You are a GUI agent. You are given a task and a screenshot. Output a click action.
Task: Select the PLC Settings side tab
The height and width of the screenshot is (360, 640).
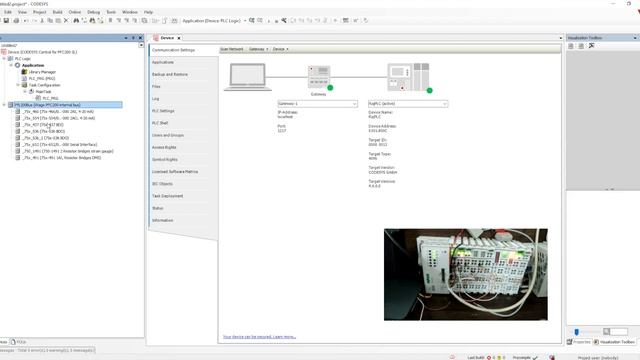coord(163,111)
